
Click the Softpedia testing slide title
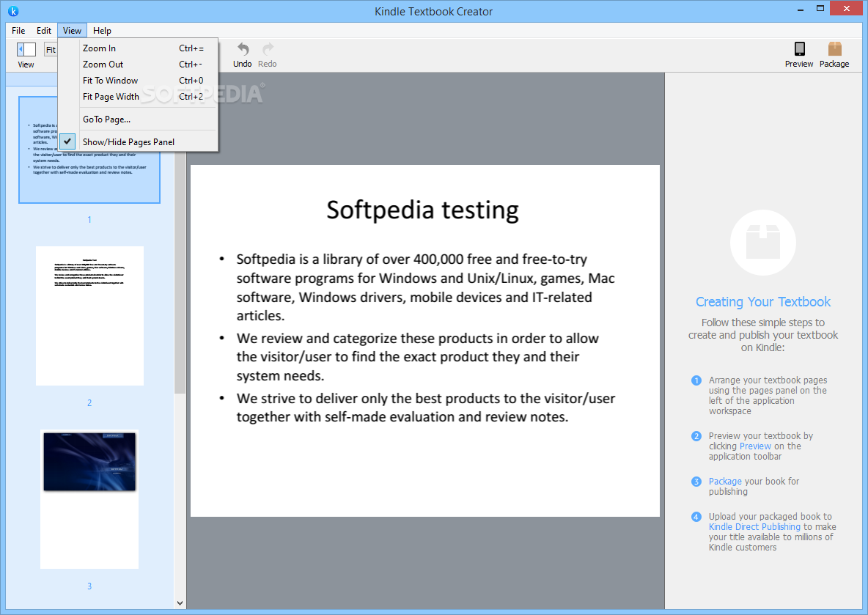point(422,210)
